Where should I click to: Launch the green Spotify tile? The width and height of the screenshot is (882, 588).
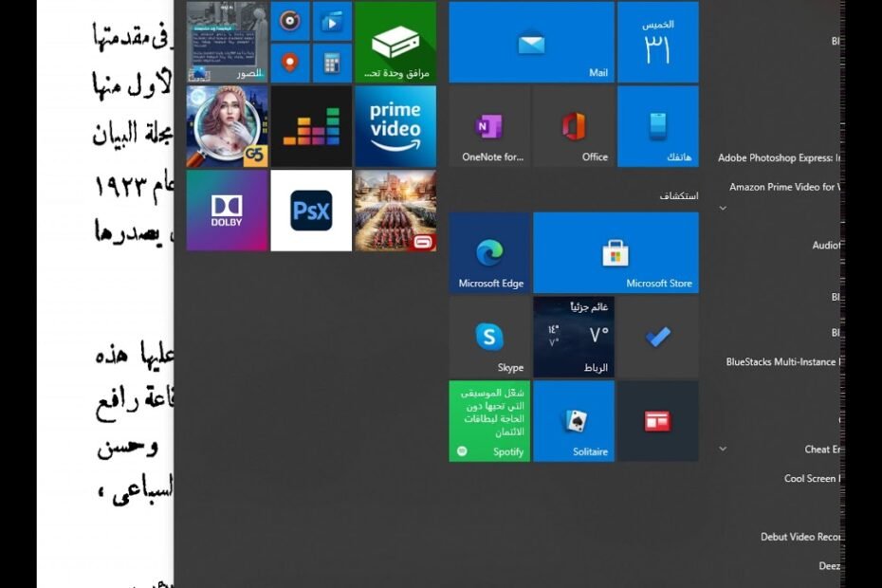pos(489,421)
